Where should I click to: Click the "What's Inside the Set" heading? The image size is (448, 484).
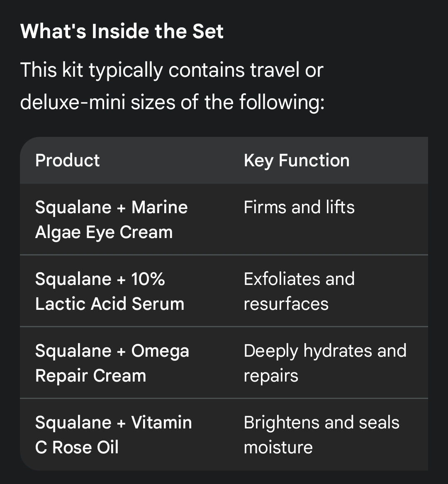click(122, 32)
